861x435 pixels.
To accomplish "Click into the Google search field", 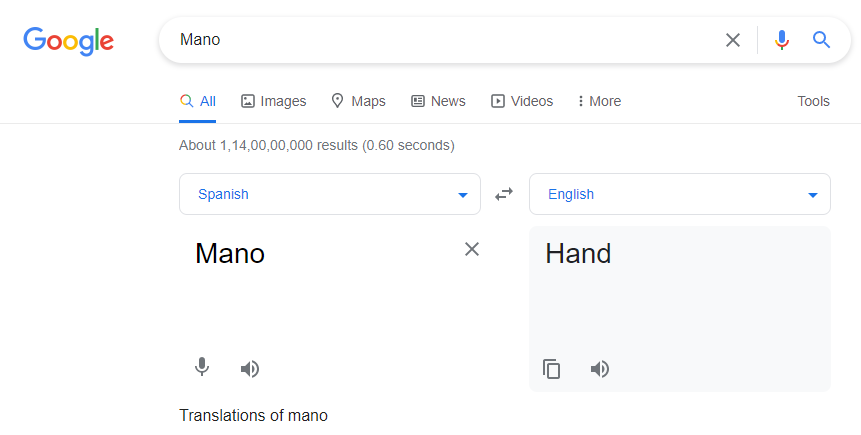I will point(440,40).
